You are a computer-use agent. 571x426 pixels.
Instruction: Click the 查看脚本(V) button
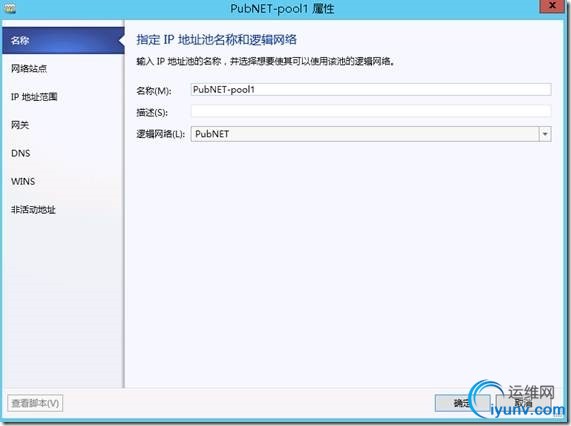(x=35, y=403)
